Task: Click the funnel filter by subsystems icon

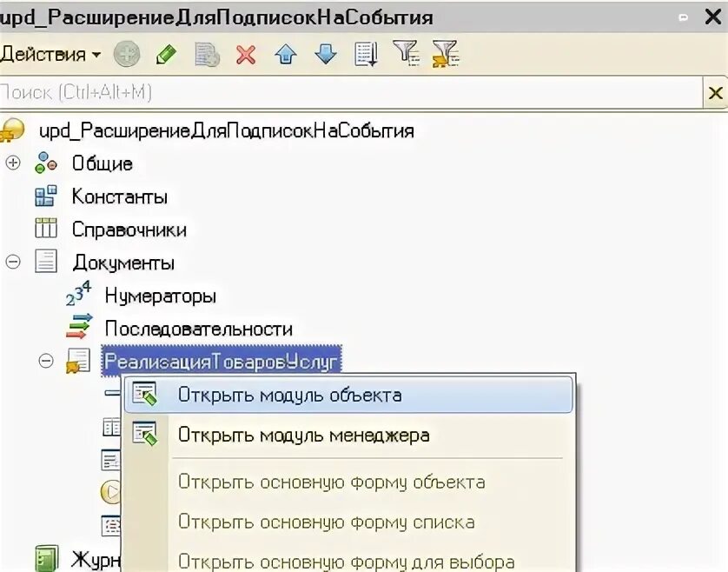Action: pos(407,52)
